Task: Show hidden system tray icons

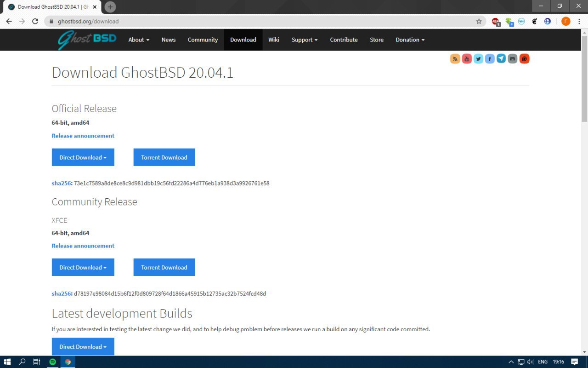Action: tap(511, 362)
